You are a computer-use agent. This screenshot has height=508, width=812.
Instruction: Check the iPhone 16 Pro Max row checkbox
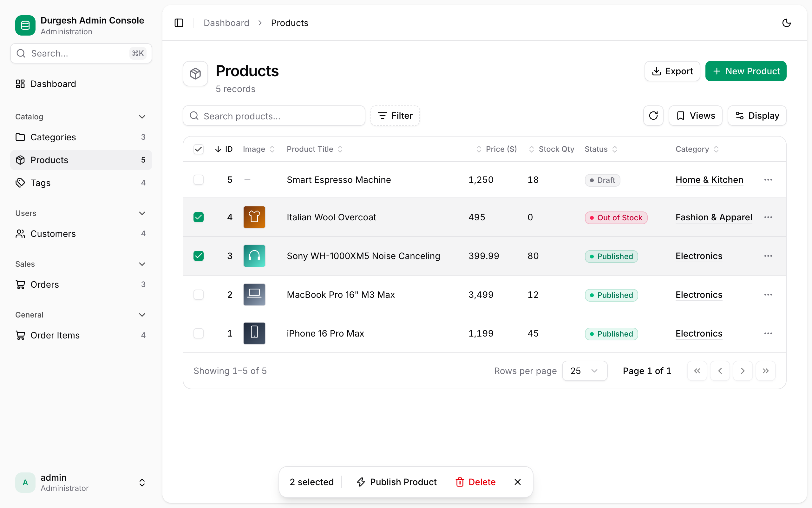pyautogui.click(x=199, y=333)
